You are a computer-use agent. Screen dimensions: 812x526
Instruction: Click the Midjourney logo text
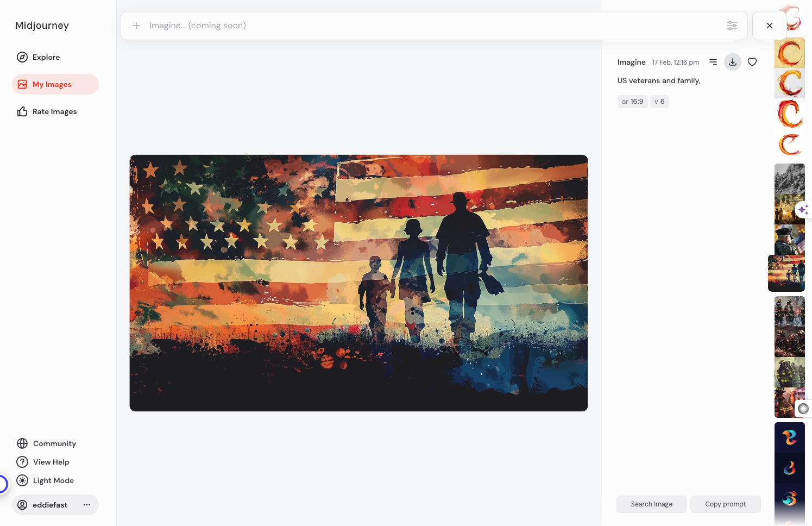(x=42, y=26)
